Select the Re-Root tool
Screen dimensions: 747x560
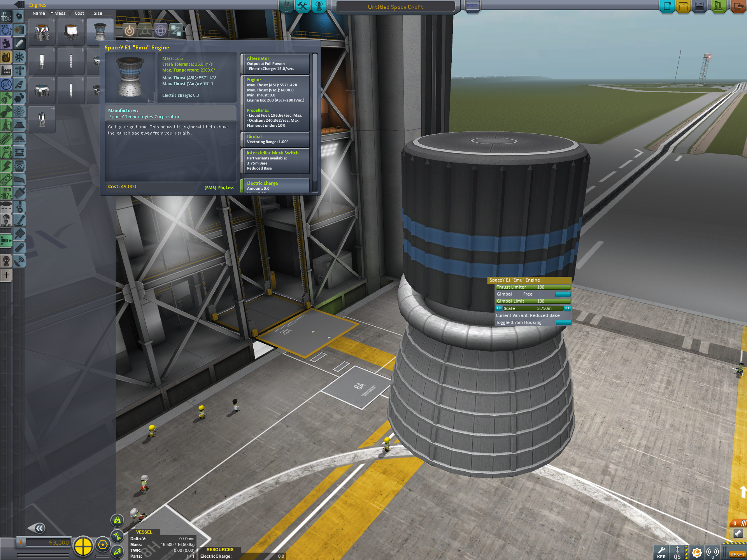tap(176, 30)
